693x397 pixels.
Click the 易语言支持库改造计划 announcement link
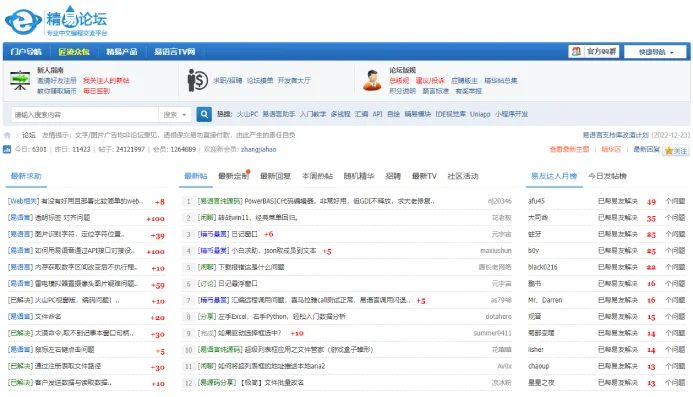pyautogui.click(x=615, y=135)
